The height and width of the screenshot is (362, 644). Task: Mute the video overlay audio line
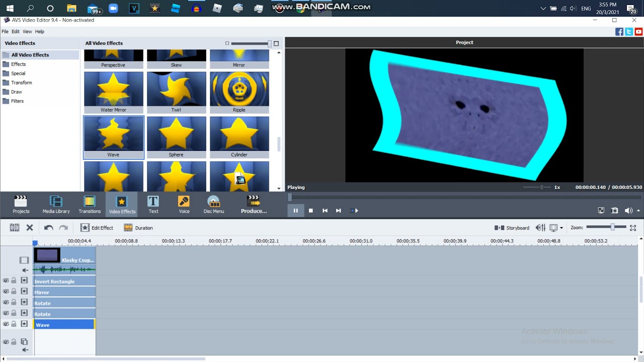coord(25,350)
